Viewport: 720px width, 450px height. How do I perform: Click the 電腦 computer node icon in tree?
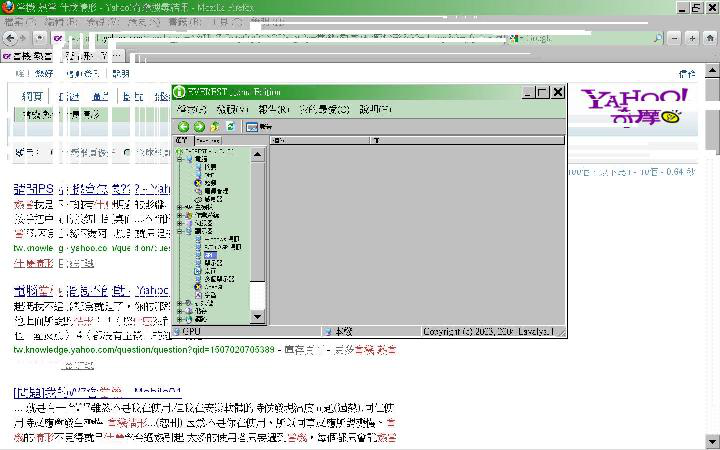(x=189, y=159)
